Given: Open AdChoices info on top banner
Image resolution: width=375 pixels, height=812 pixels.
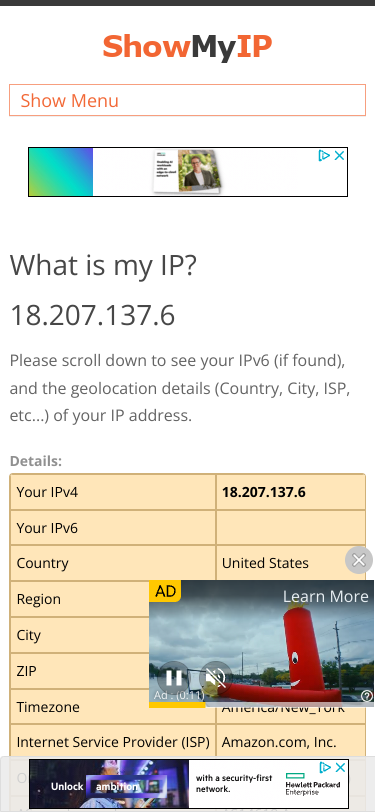Looking at the screenshot, I should pos(324,155).
